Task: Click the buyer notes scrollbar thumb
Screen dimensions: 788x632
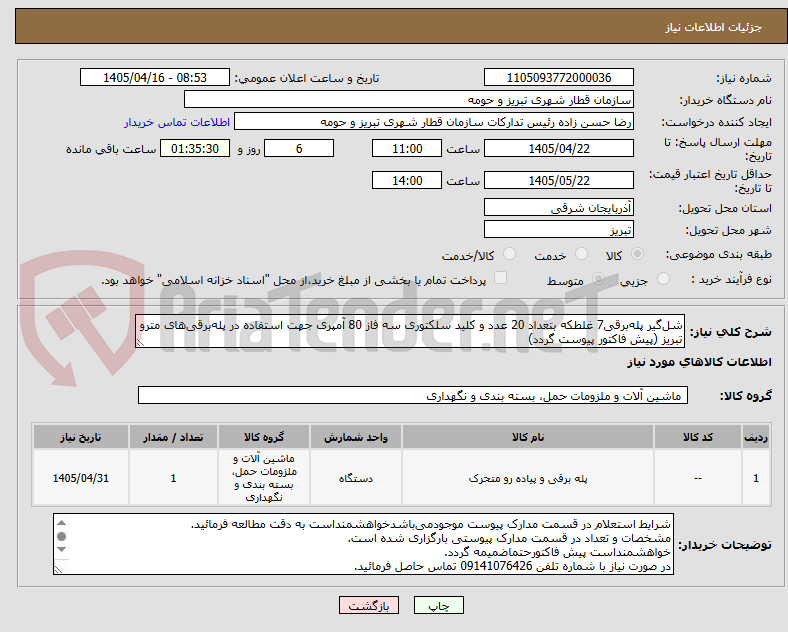Action: [x=61, y=537]
